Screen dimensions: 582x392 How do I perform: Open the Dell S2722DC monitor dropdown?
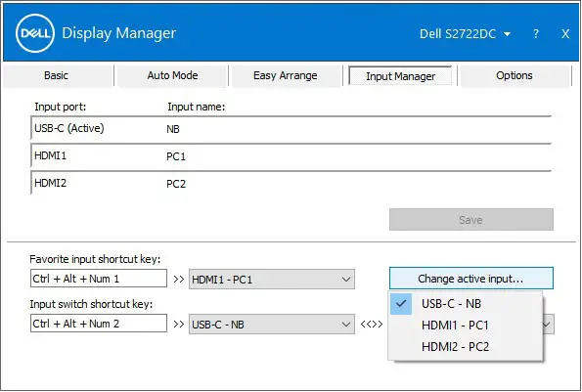tap(465, 34)
